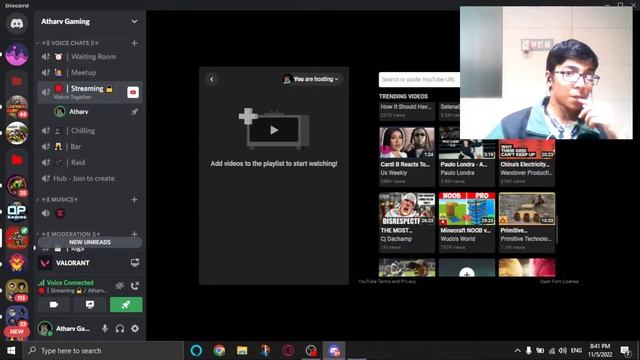Show hidden system tray icons
The width and height of the screenshot is (640, 360).
(x=517, y=351)
